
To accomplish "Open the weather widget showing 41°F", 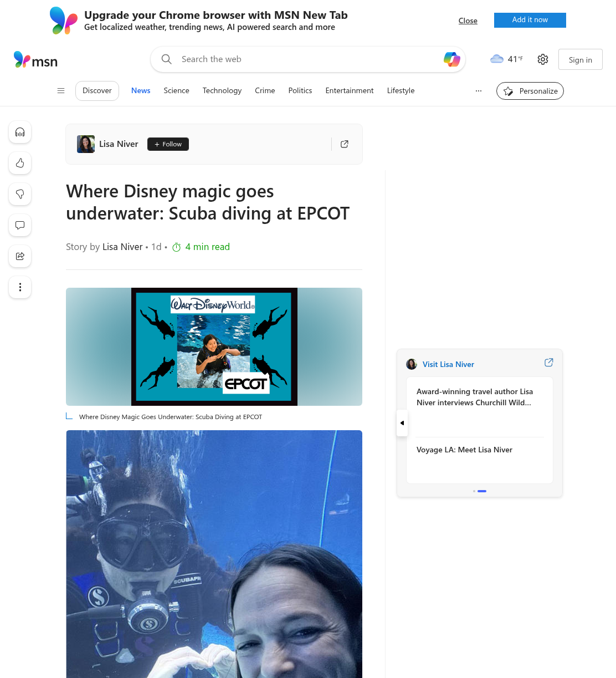I will coord(506,59).
